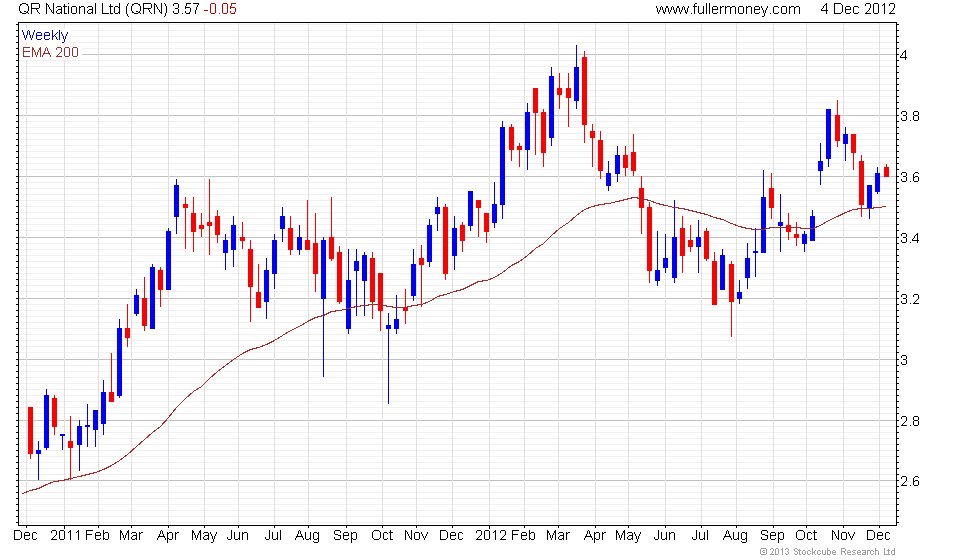Viewport: 980px width, 560px height.
Task: Click the Weekly legend label
Action: click(44, 36)
